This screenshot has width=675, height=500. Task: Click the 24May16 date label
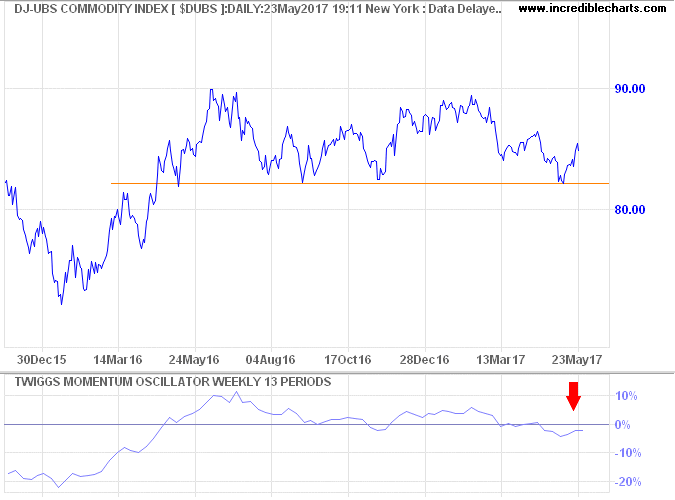(x=194, y=360)
